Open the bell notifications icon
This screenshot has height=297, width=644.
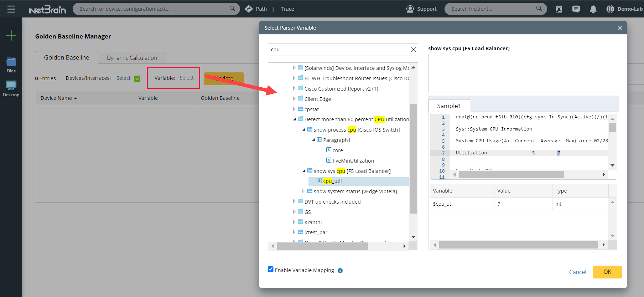click(x=593, y=9)
